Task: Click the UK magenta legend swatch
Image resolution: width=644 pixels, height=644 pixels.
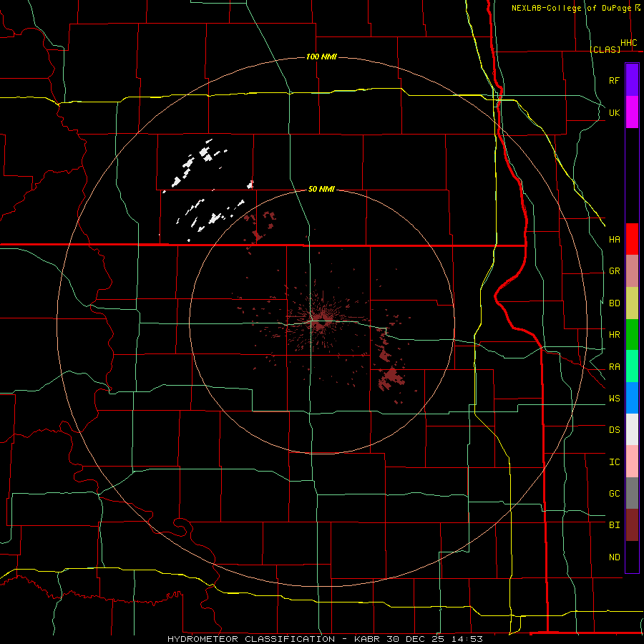Action: tap(632, 112)
